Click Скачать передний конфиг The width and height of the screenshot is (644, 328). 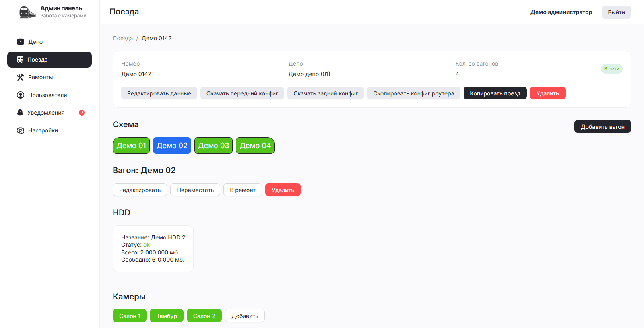click(x=242, y=93)
